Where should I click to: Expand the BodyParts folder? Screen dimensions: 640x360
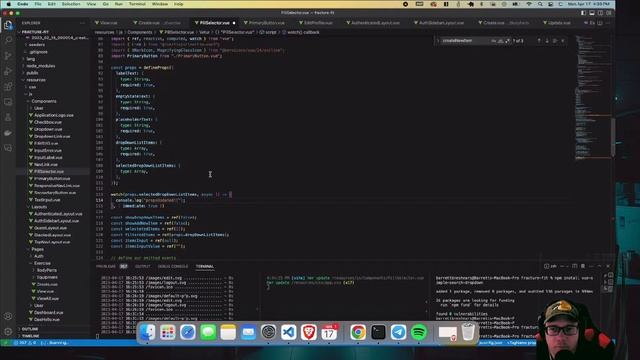47,270
